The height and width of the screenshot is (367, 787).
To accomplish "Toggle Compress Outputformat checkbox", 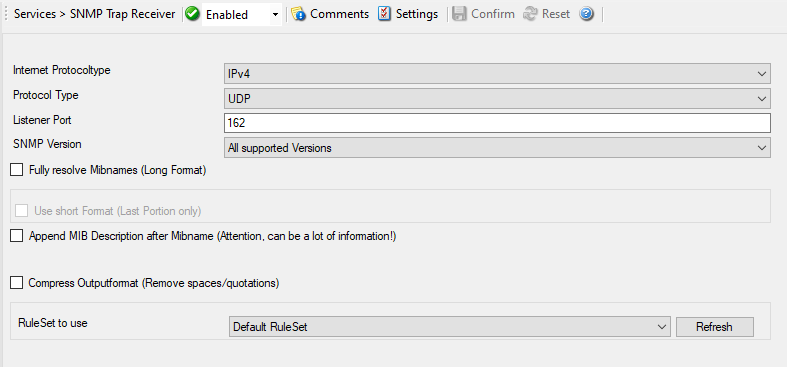I will (17, 283).
